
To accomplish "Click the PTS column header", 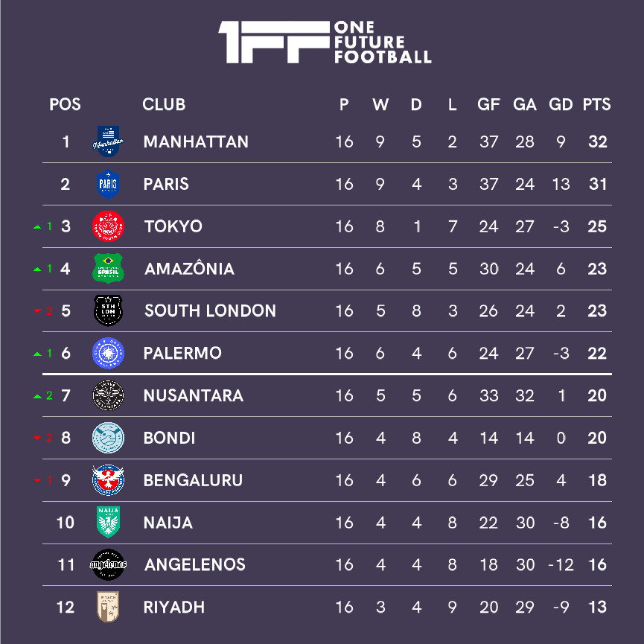I will point(597,105).
